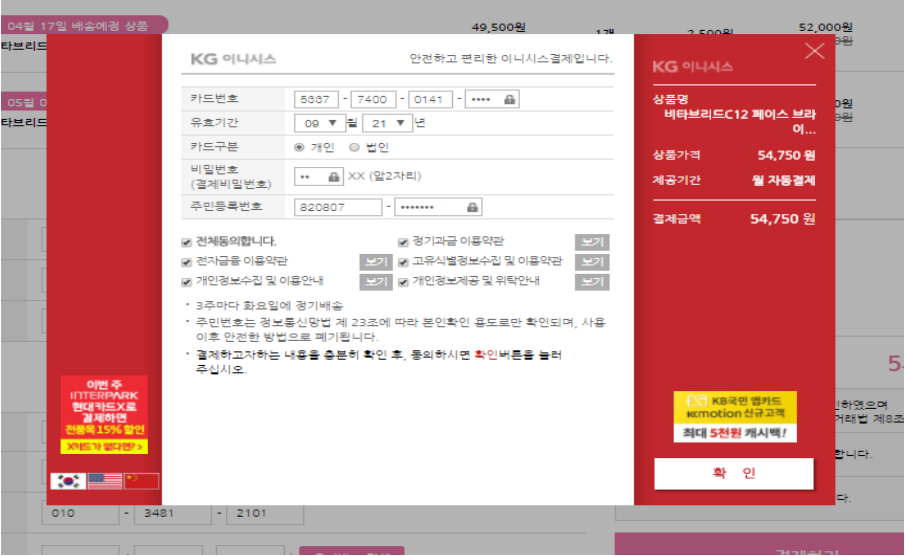Click the lock icon in the 비밀번호 field

[x=333, y=176]
